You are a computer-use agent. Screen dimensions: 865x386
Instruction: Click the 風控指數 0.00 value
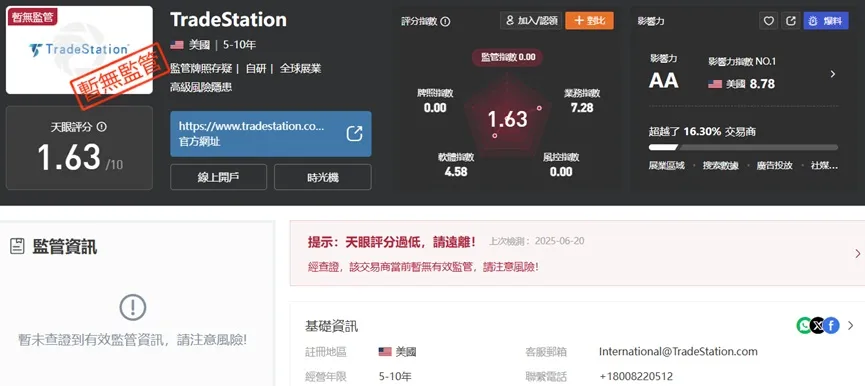pyautogui.click(x=561, y=171)
